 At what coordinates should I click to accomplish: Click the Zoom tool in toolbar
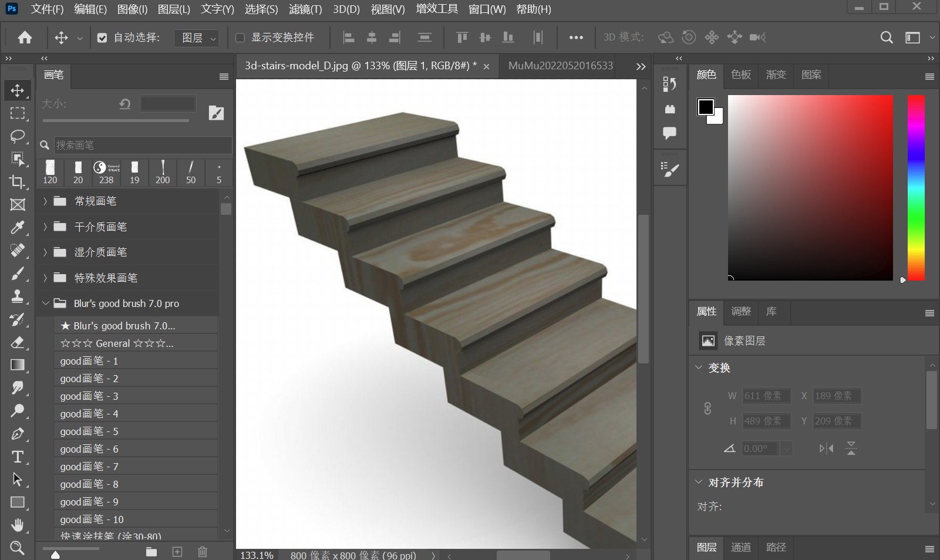pyautogui.click(x=18, y=548)
